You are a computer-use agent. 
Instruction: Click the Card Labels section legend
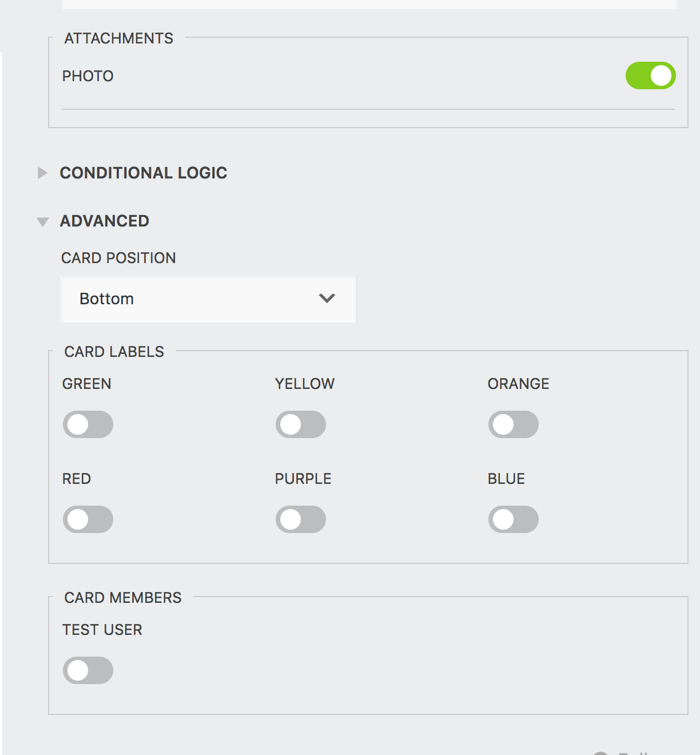click(113, 352)
